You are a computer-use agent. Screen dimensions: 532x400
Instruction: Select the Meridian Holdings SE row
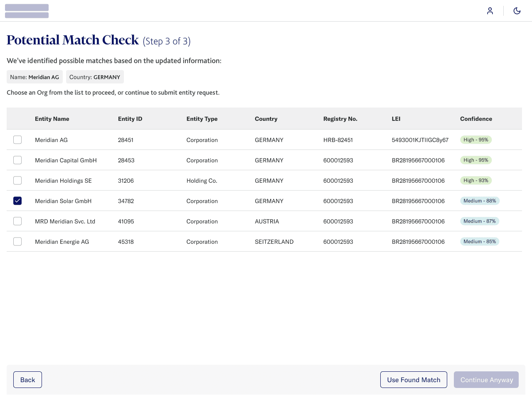coord(166,180)
